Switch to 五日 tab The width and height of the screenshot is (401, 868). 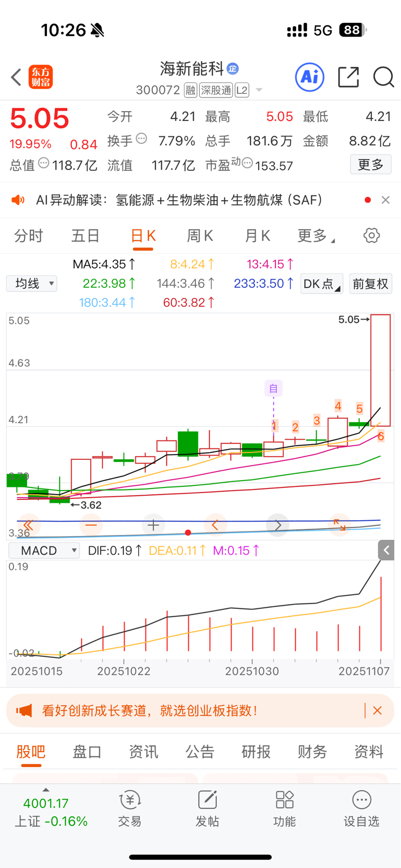[86, 236]
